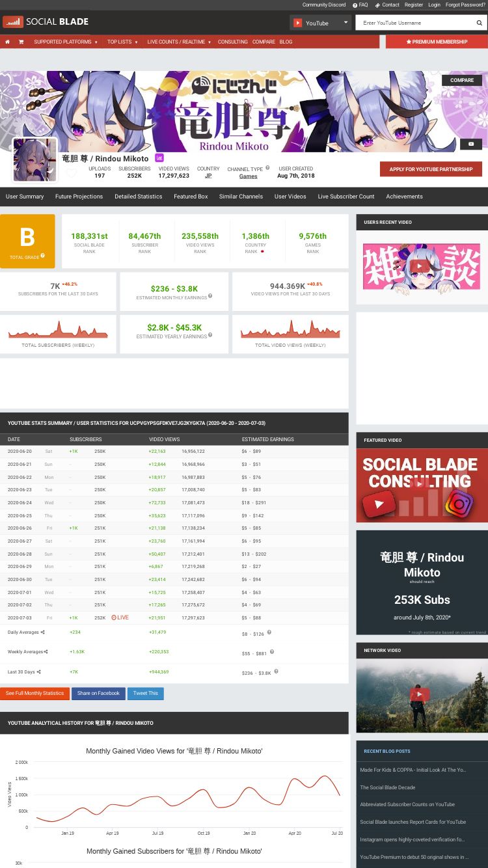The height and width of the screenshot is (868, 488).
Task: Switch to the User Summary tab
Action: click(25, 197)
